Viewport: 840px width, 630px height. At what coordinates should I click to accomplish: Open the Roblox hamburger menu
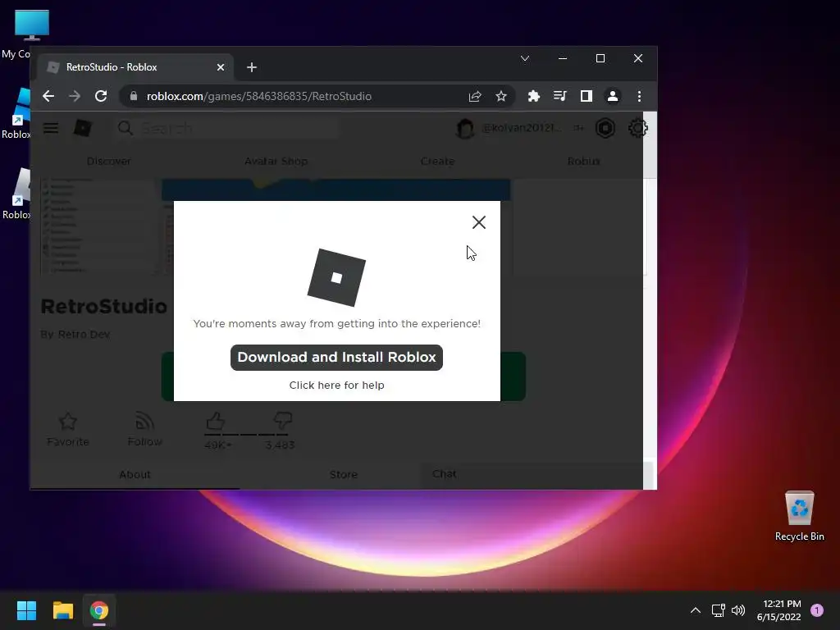click(51, 128)
